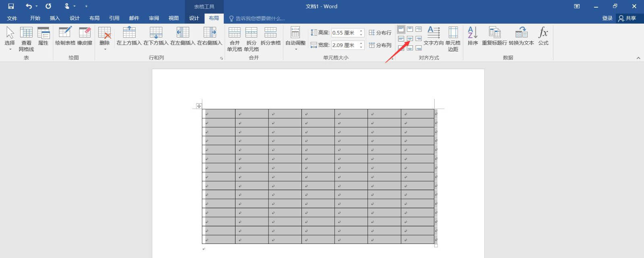Click the table resize handle at bottom right
The height and width of the screenshot is (258, 644).
pyautogui.click(x=436, y=246)
